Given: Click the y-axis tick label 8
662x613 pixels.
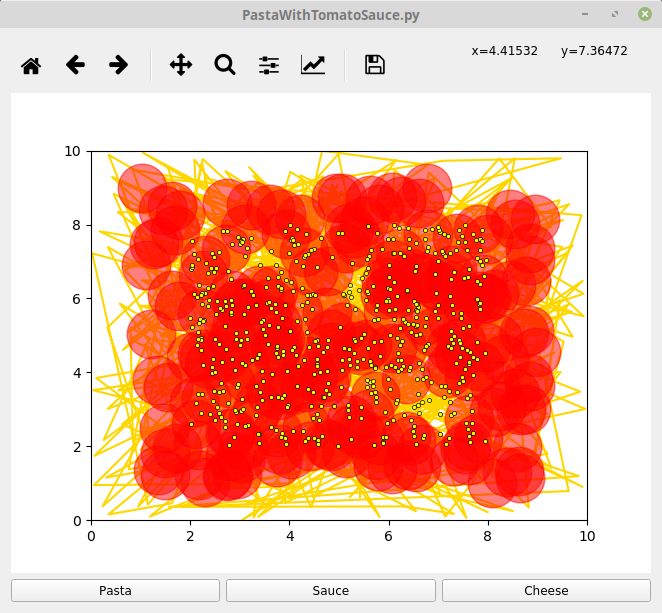Looking at the screenshot, I should (76, 225).
